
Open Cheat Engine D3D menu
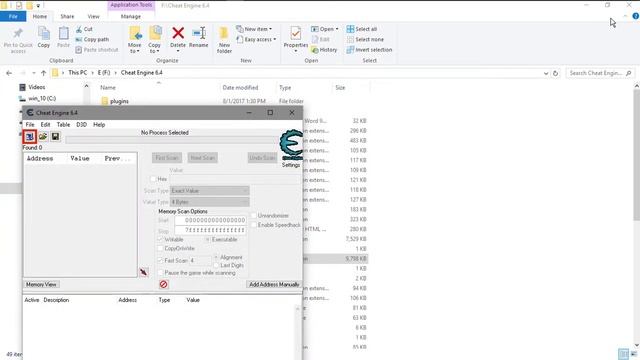81,124
